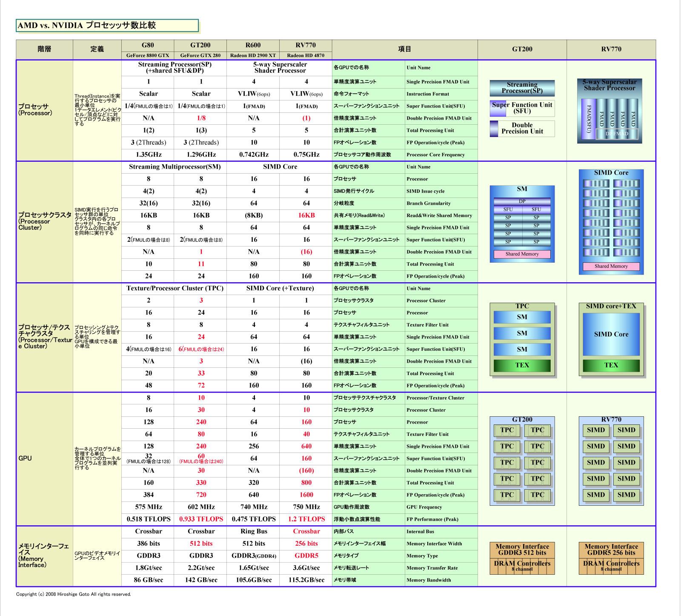The height and width of the screenshot is (616, 681).
Task: Select the "定義" column header
Action: (97, 49)
